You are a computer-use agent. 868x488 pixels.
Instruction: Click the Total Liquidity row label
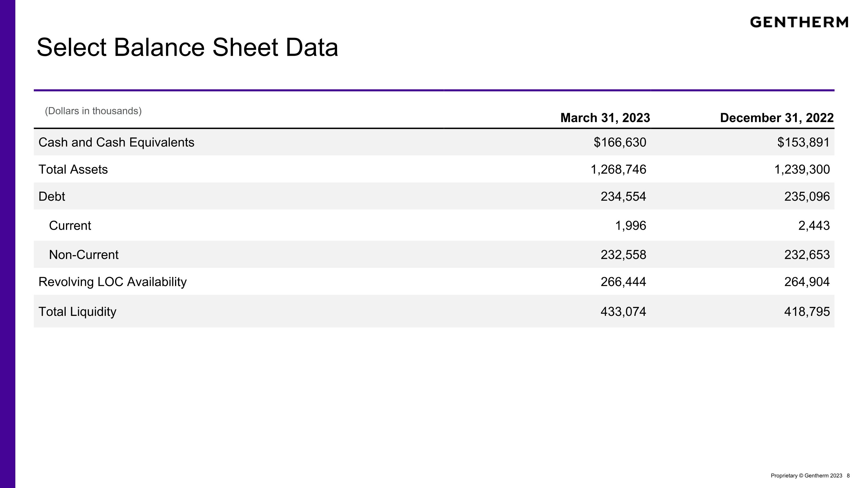(77, 312)
